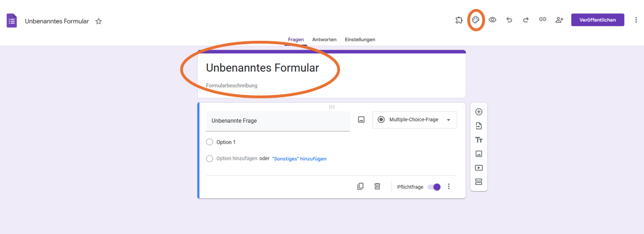644x234 pixels.
Task: Select the Option 1 radio button
Action: (210, 142)
